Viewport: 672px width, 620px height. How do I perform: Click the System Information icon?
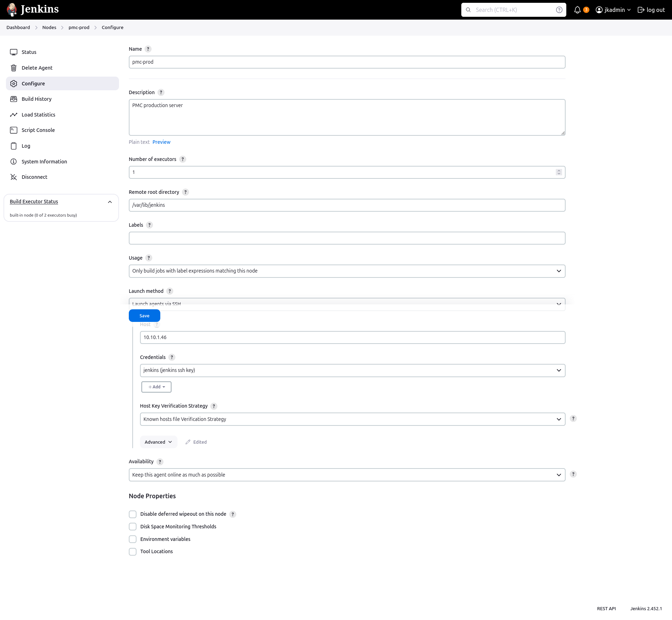pos(14,162)
